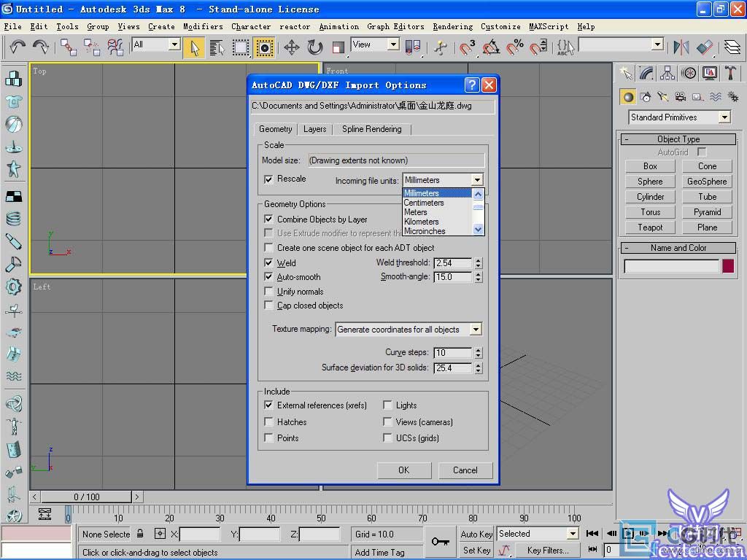Confirm import with the OK button
This screenshot has height=560, width=747.
pyautogui.click(x=404, y=470)
